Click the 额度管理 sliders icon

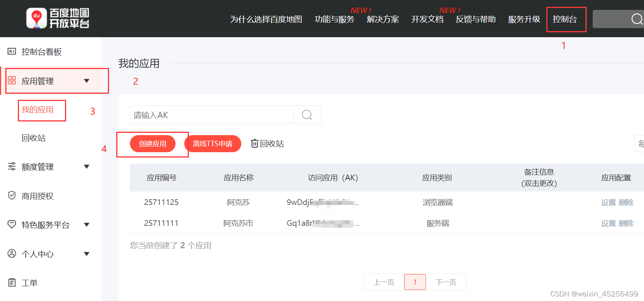click(x=12, y=166)
